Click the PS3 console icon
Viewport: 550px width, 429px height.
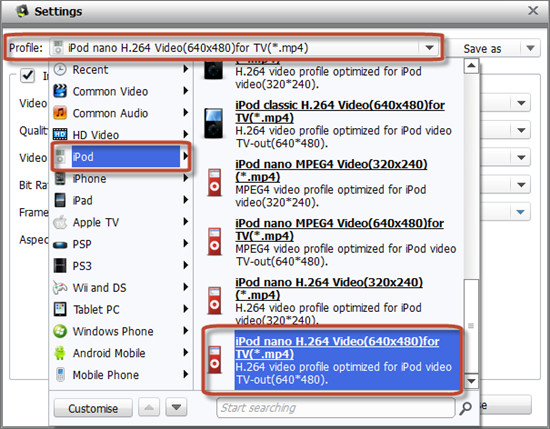click(60, 266)
